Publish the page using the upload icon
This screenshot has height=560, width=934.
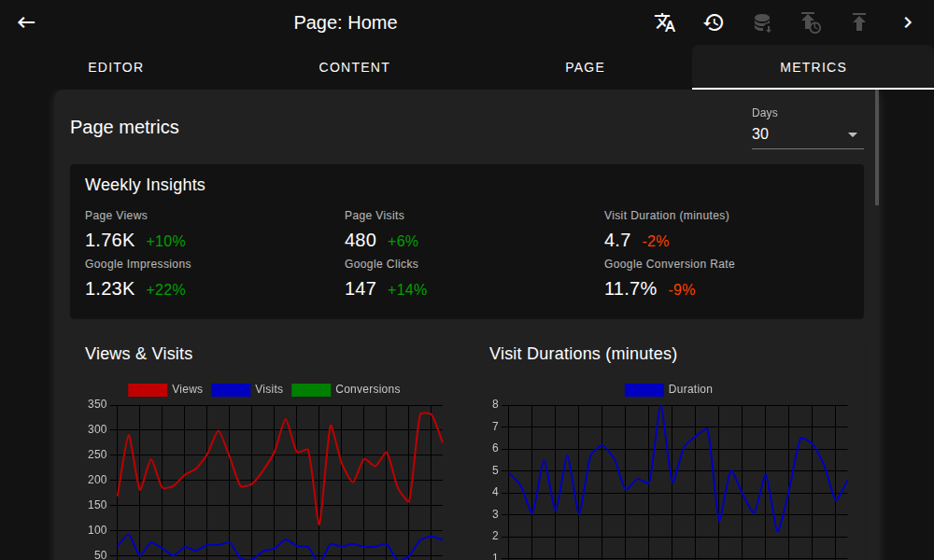coord(858,22)
